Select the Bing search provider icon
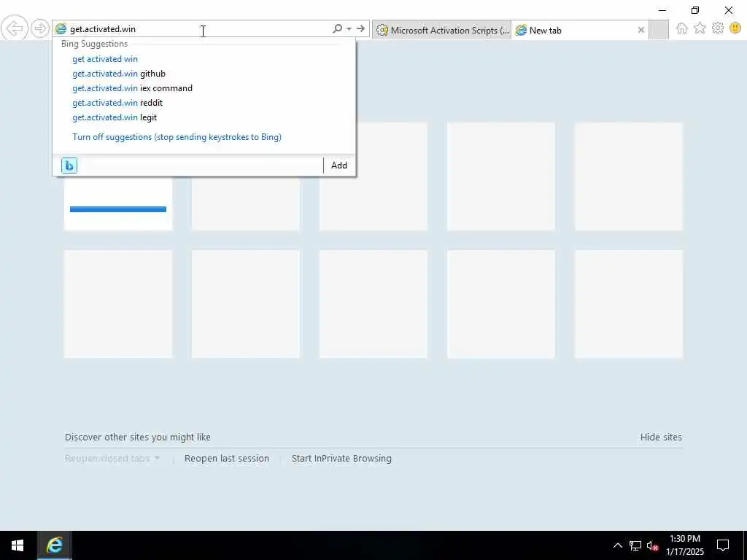 (69, 166)
